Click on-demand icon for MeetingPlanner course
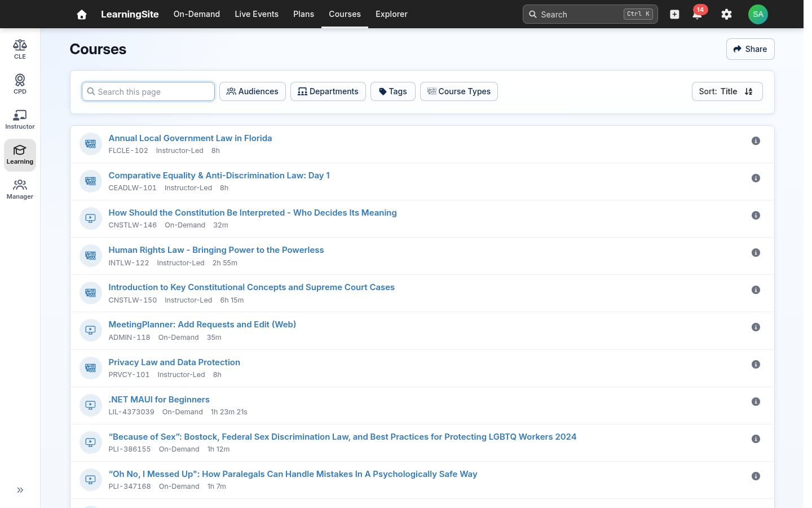Image resolution: width=812 pixels, height=508 pixels. [90, 330]
